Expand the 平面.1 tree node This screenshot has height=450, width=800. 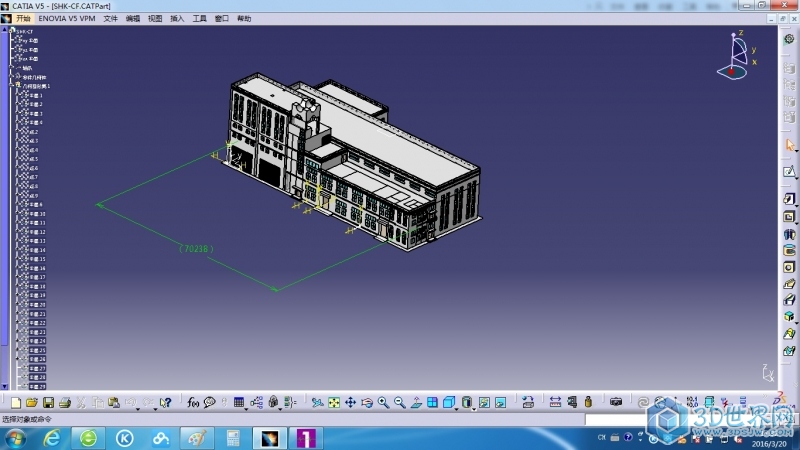pos(17,95)
